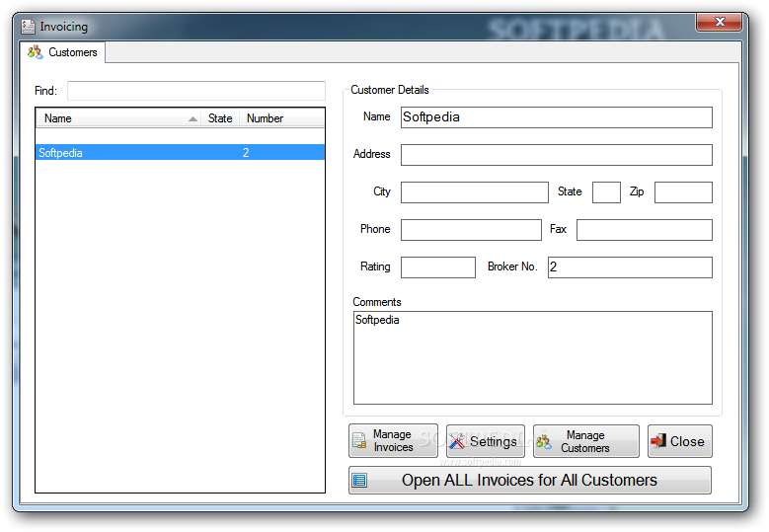Click number 2 in Softpedia row
Screen dimensions: 769x532
246,152
